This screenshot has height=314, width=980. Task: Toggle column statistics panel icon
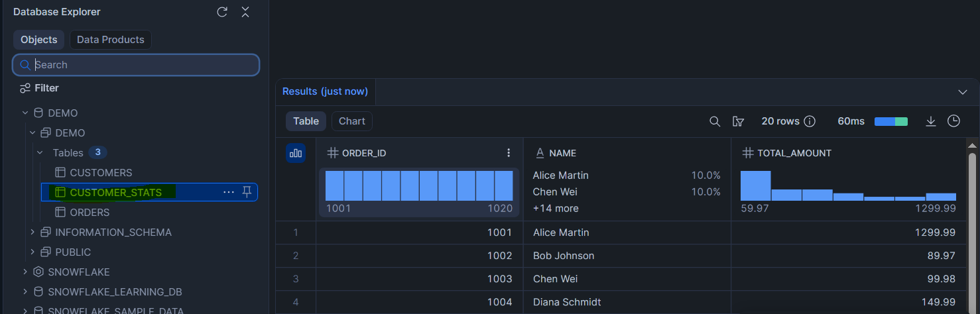(x=296, y=153)
